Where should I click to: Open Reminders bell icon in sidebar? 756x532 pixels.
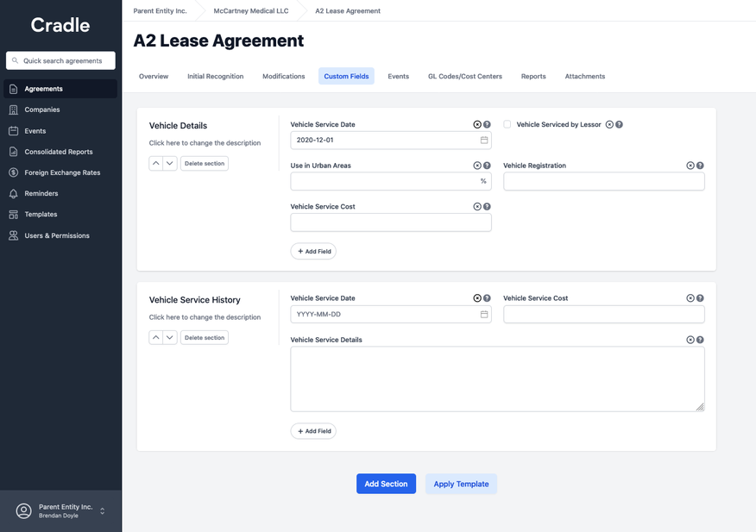point(14,194)
